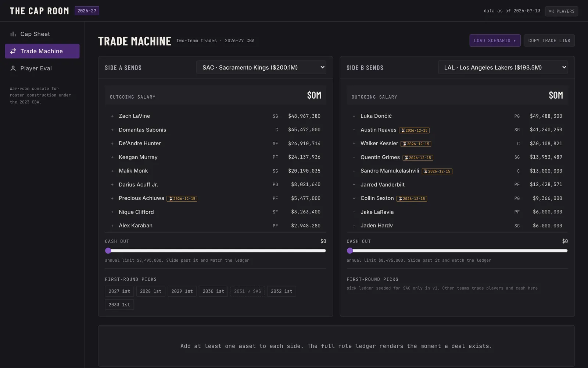Click the data as of 2026-07-13 label
The image size is (588, 368).
pyautogui.click(x=512, y=11)
